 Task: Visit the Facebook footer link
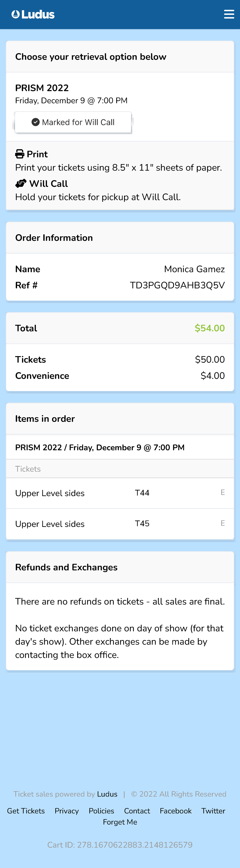[x=176, y=811]
